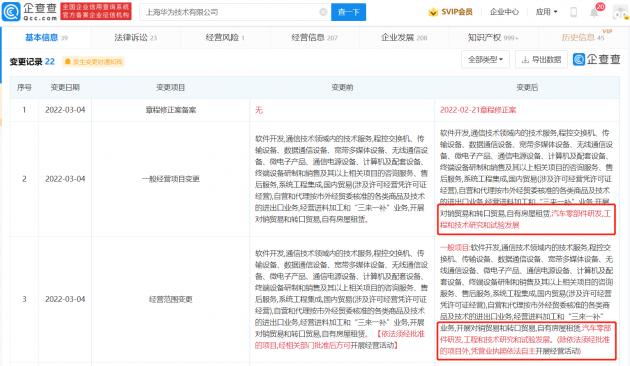This screenshot has height=366, width=630.
Task: Open notifications bell with badge 20
Action: 594,12
